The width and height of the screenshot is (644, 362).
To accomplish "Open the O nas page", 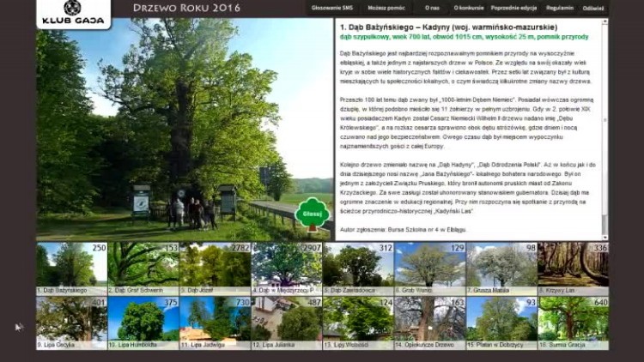I will [432, 8].
